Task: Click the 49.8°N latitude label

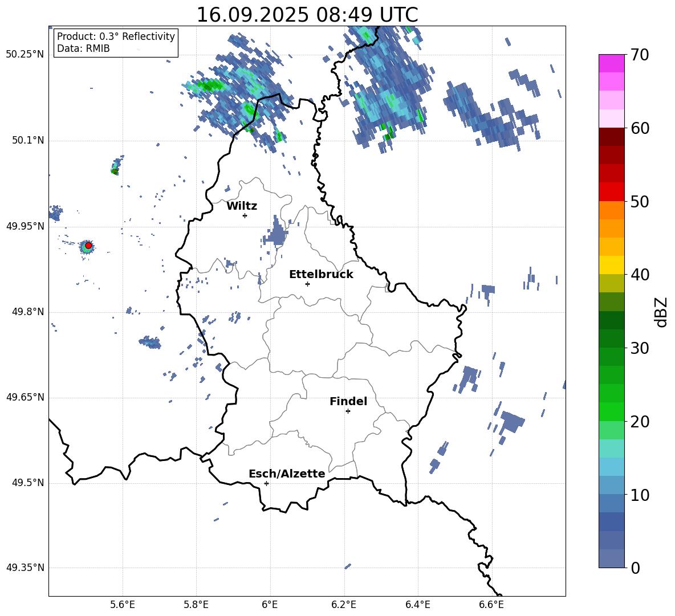Action: pyautogui.click(x=28, y=312)
